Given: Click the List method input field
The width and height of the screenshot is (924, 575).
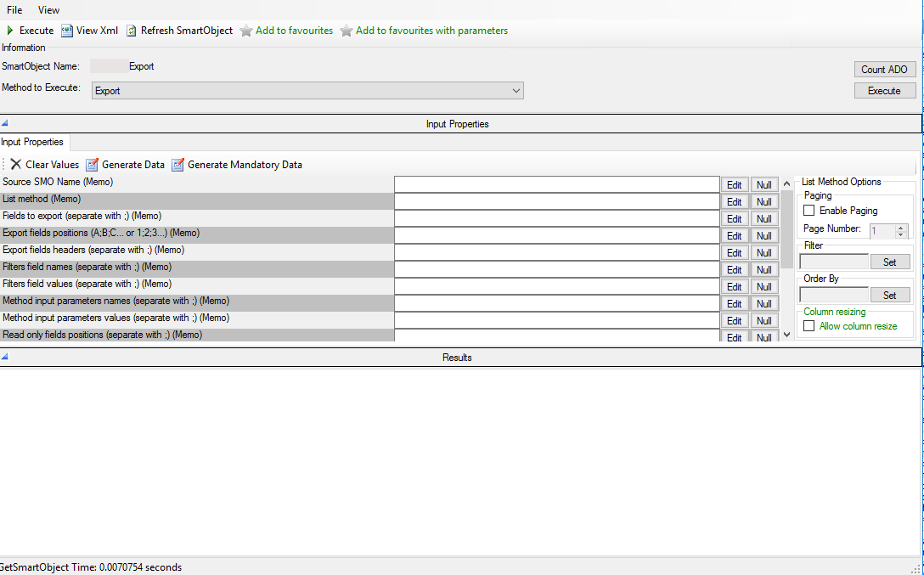Looking at the screenshot, I should tap(557, 201).
